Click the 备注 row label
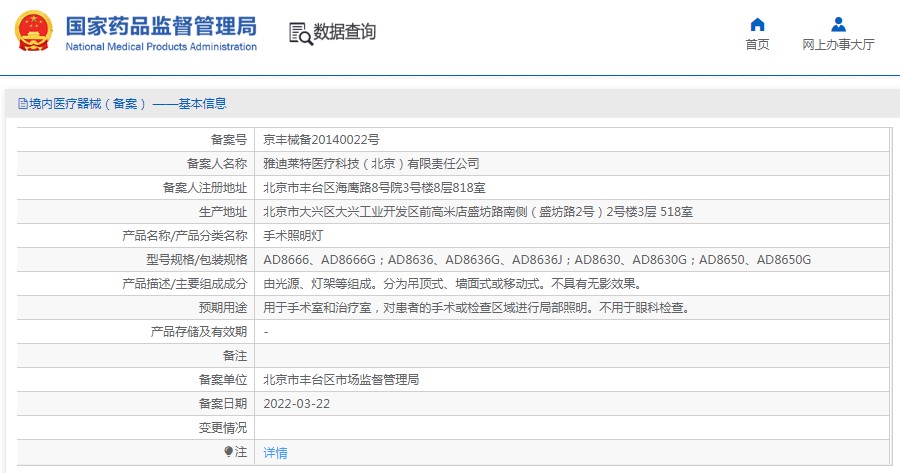Viewport: 900px width, 473px height. [235, 356]
